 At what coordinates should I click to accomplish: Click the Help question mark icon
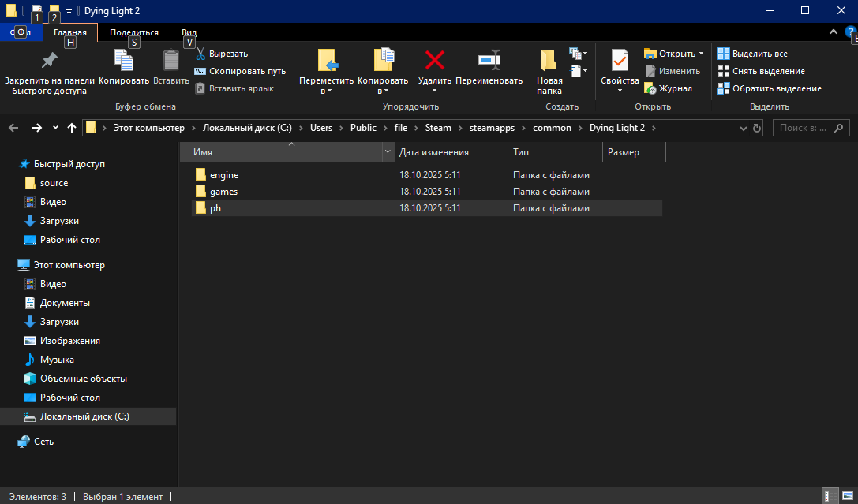pos(850,32)
